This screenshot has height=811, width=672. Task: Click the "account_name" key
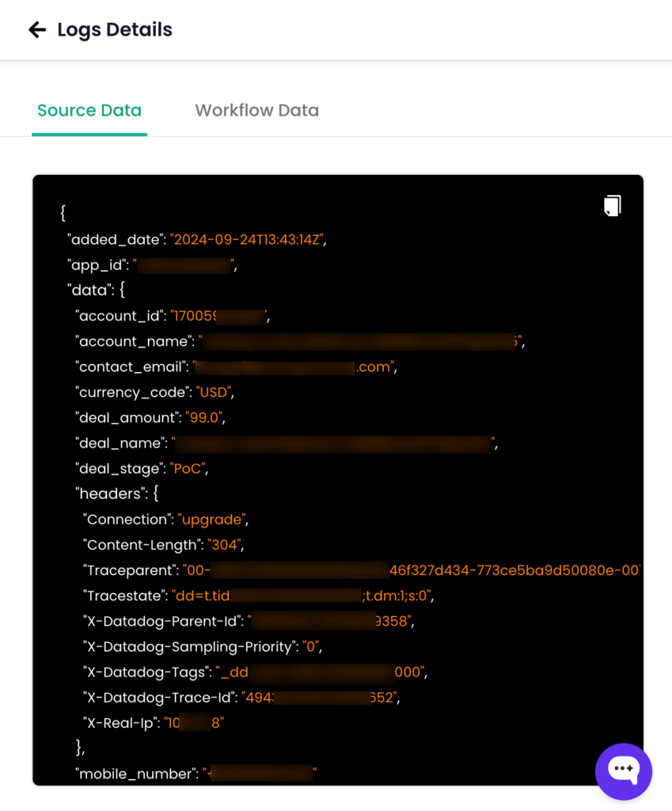click(135, 341)
